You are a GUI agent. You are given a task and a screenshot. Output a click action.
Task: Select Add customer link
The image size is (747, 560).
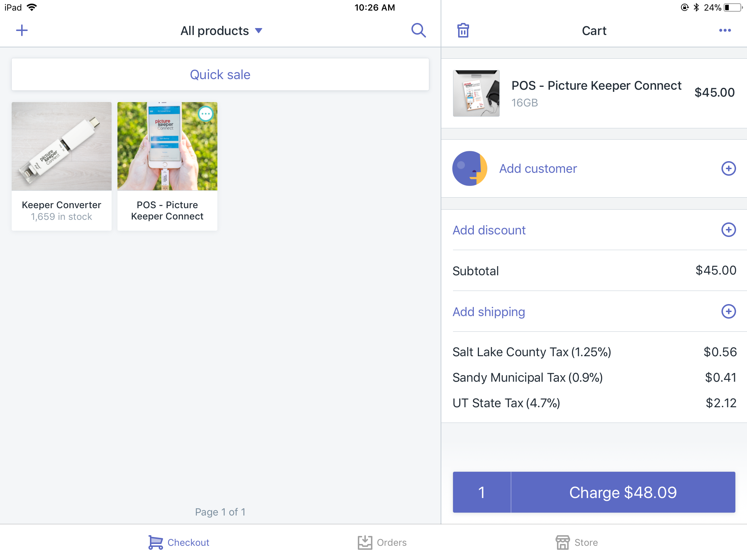click(538, 168)
